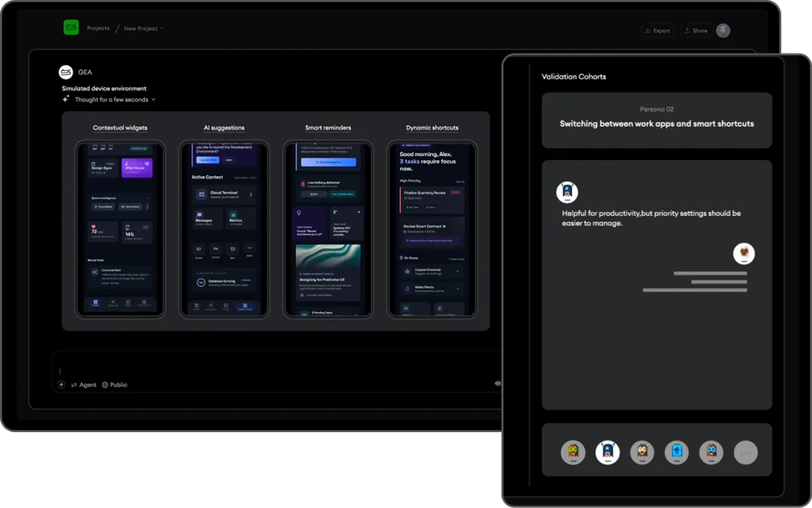Click the sparkle icon beside Thought text
Viewport: 812px width, 508px height.
(x=65, y=99)
